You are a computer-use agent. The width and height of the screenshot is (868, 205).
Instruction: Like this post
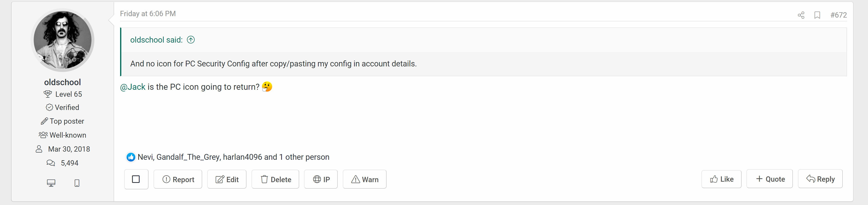(x=721, y=179)
